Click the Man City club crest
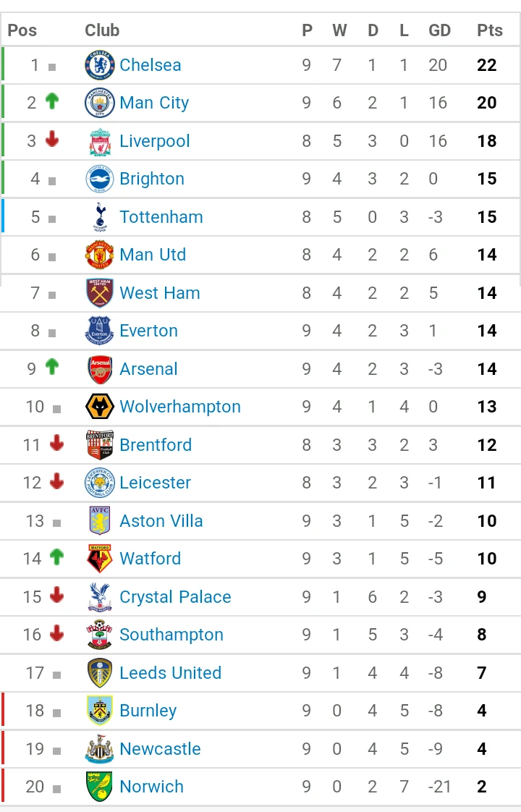The width and height of the screenshot is (521, 812). coord(100,103)
